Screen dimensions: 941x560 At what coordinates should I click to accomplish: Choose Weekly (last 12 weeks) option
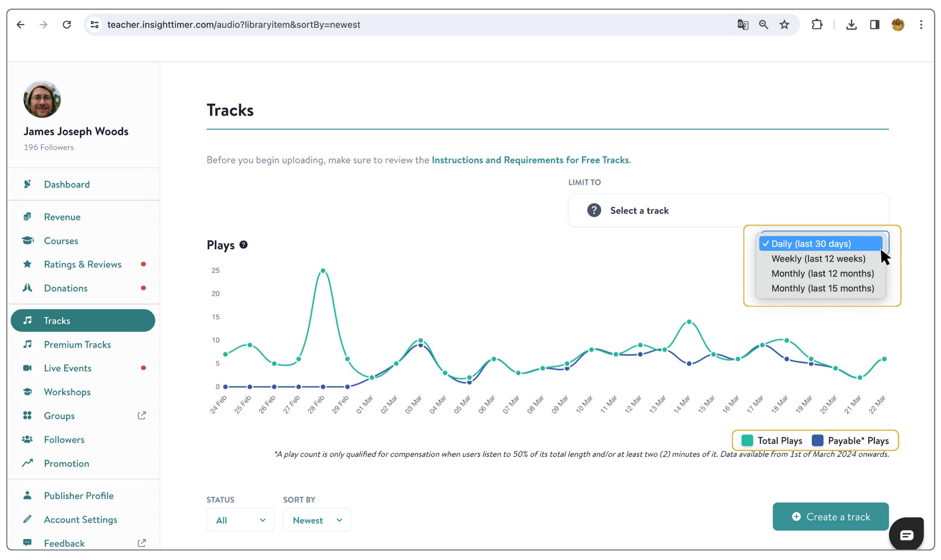818,259
